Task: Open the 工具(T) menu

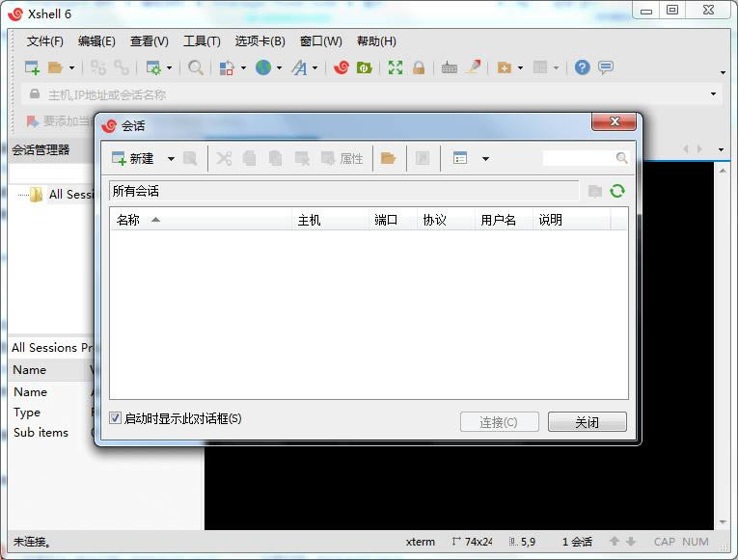Action: [202, 41]
